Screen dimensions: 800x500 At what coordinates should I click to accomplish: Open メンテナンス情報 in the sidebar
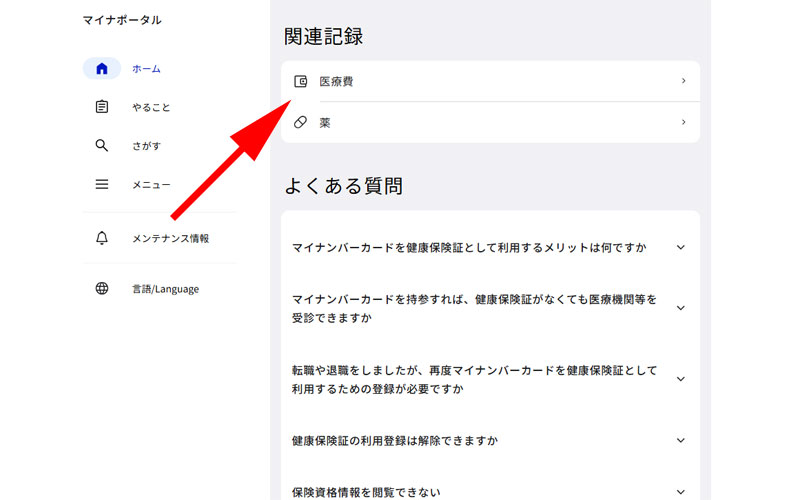(170, 238)
